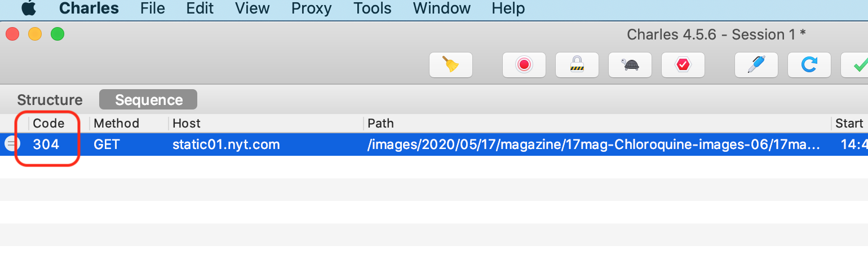Open the Tools menu

pos(372,8)
